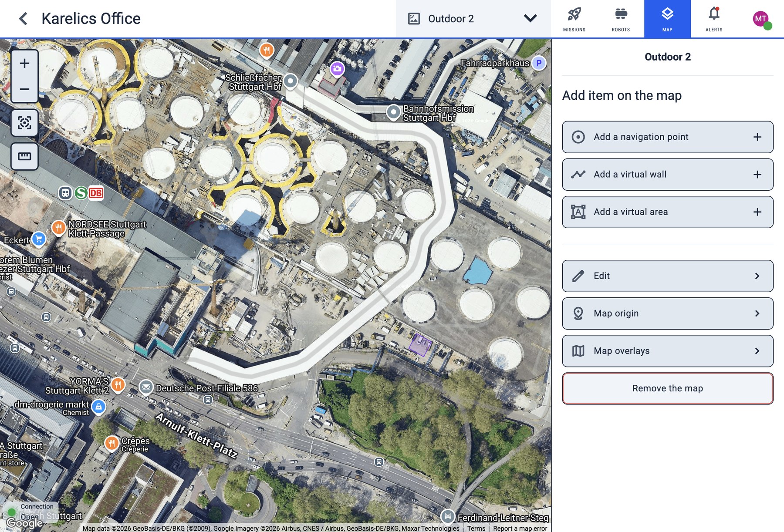Click the image icon beside Outdoor 2

pos(414,19)
